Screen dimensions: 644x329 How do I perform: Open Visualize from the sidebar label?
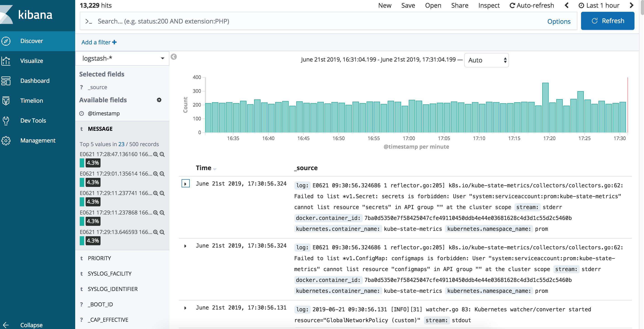[31, 61]
